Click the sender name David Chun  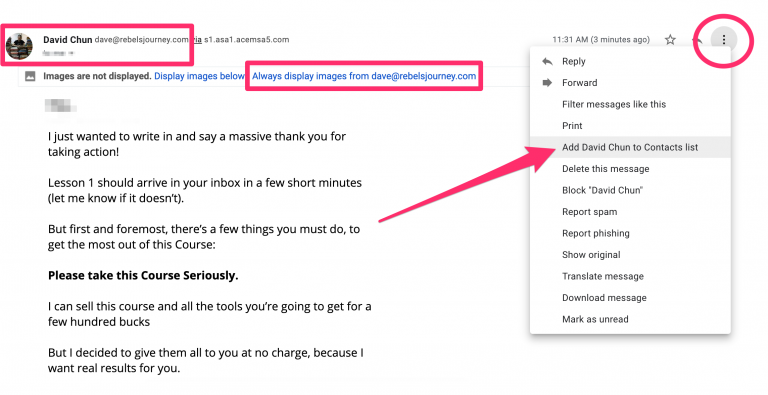pos(68,40)
